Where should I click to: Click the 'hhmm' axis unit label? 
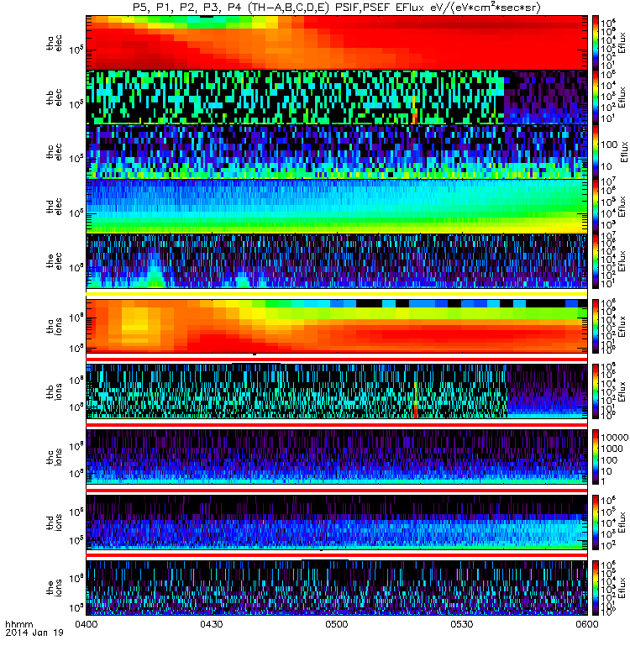pyautogui.click(x=18, y=624)
